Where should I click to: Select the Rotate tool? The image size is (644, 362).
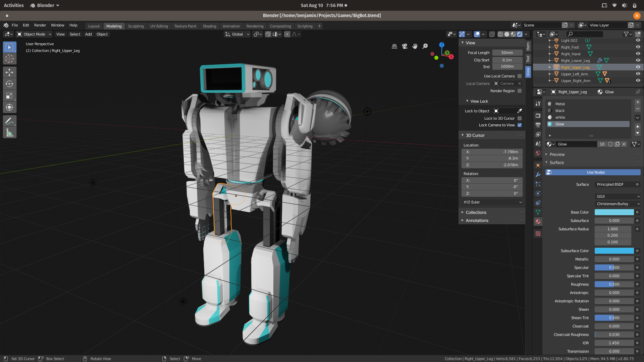9,84
